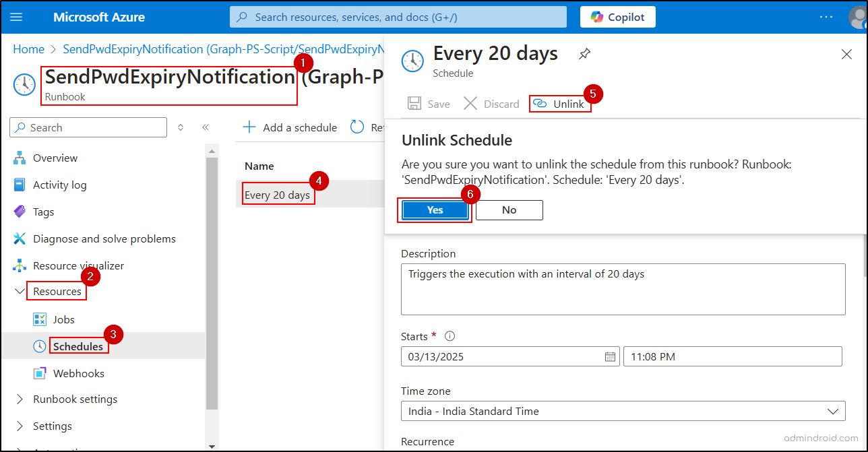The width and height of the screenshot is (868, 452).
Task: Click sidebar scrollbar up arrow
Action: click(x=212, y=151)
